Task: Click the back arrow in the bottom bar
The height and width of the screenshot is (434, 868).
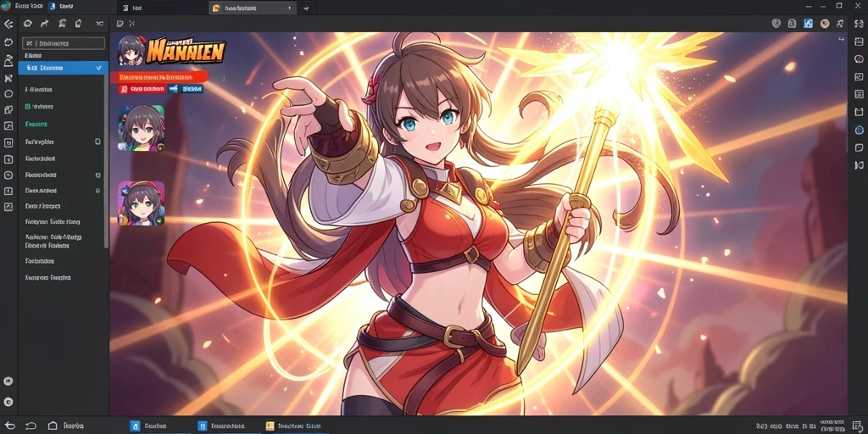Action: [10, 426]
